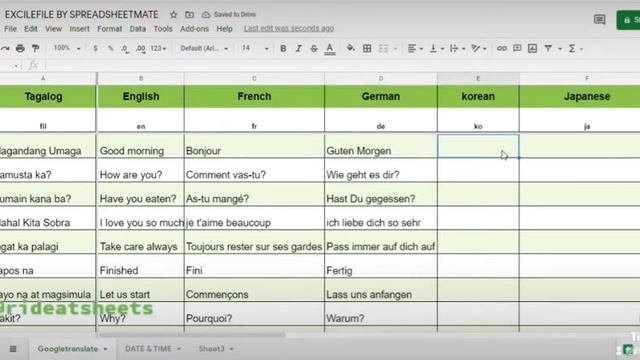Open vertical align dropdown
Viewport: 640px width, 360px height.
point(436,49)
